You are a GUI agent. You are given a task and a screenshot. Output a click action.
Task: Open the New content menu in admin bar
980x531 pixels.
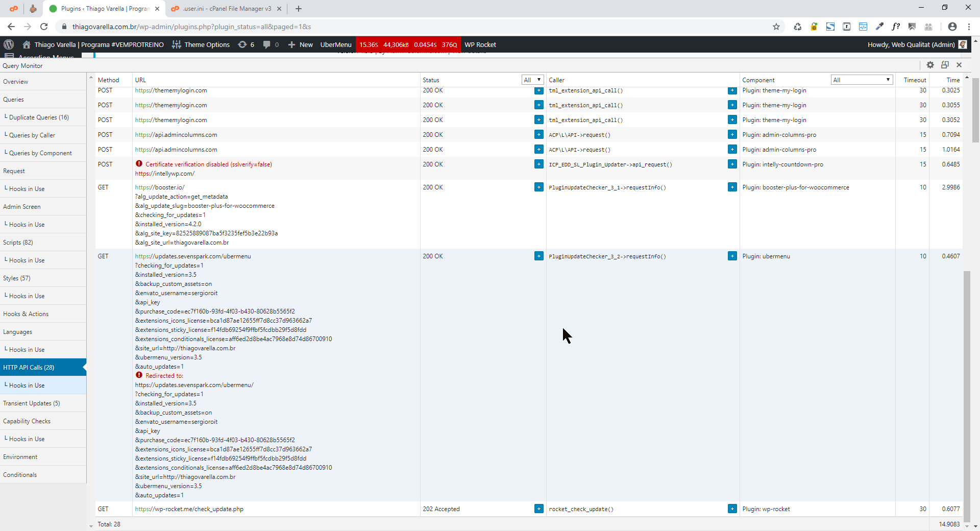(301, 44)
